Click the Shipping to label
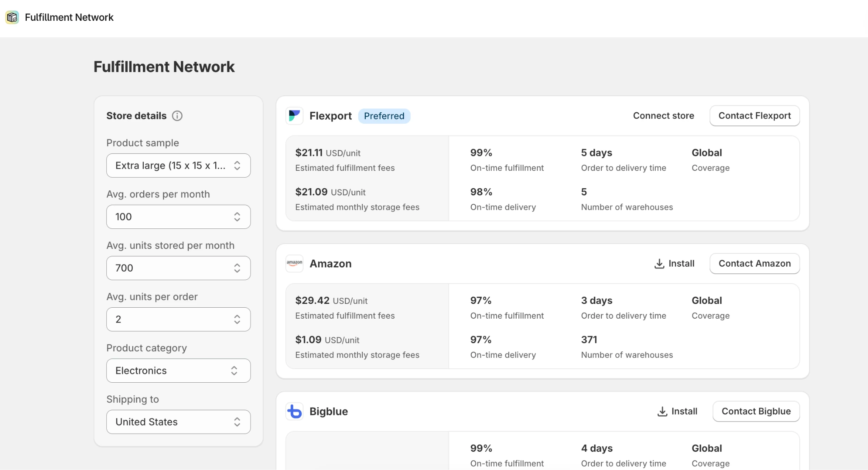This screenshot has height=470, width=868. (x=133, y=399)
